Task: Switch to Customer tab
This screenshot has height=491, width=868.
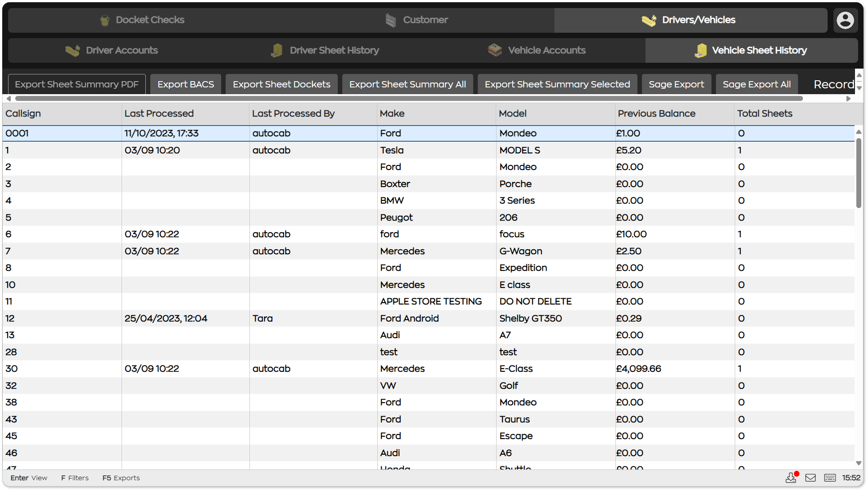Action: pos(417,20)
